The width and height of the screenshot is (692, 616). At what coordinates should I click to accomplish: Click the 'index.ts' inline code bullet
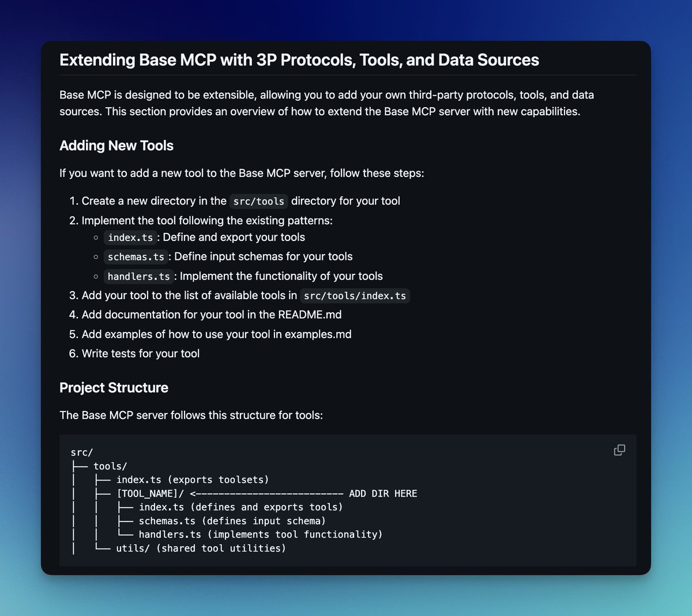tap(130, 237)
